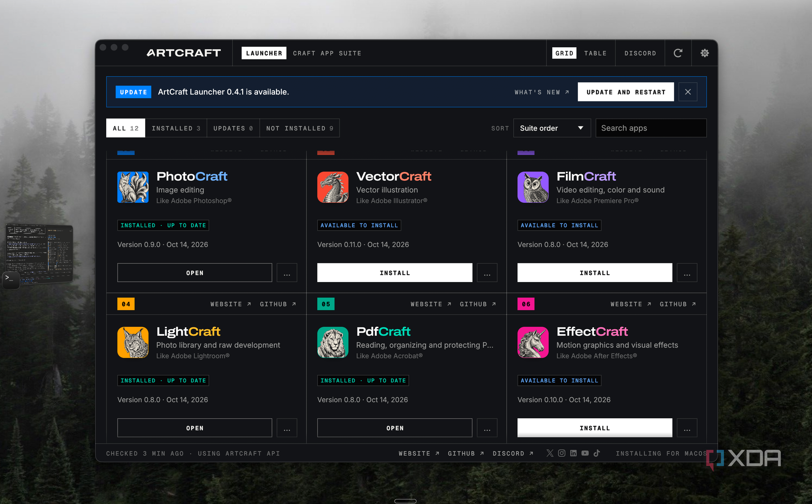Viewport: 812px width, 504px height.
Task: Open EffectCraft's more options (...) button
Action: pyautogui.click(x=687, y=428)
